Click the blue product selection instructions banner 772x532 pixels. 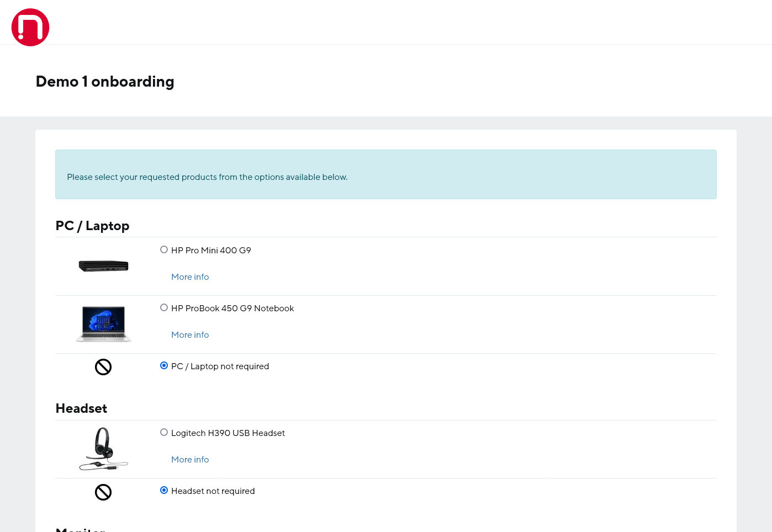(385, 174)
